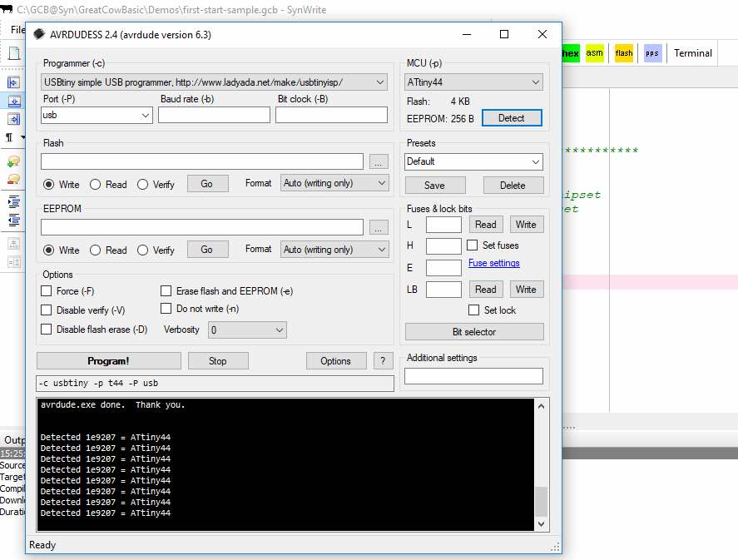This screenshot has height=560, width=738.
Task: Open the File menu in SynWrite
Action: 17,30
